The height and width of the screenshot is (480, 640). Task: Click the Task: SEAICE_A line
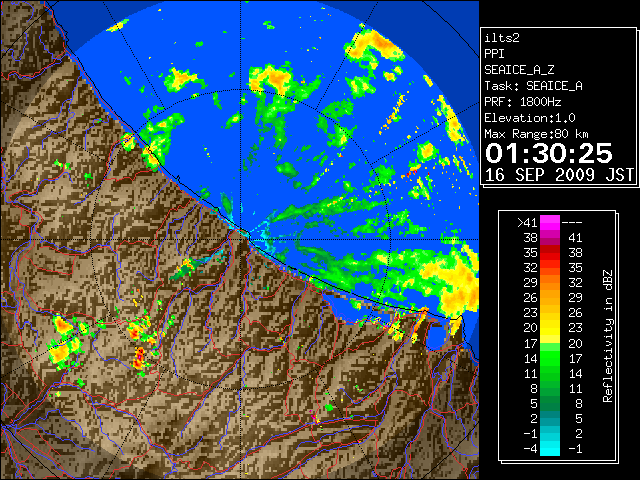point(533,86)
